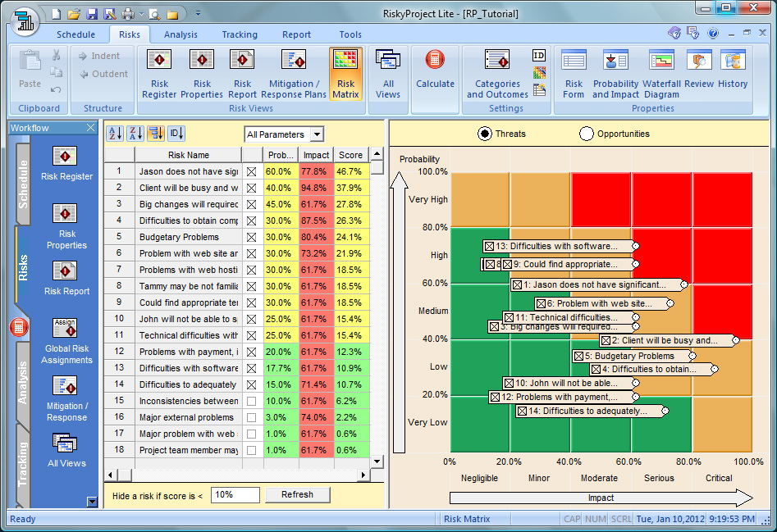Open Mitigation / Response Plans in the ribbon

pyautogui.click(x=294, y=74)
